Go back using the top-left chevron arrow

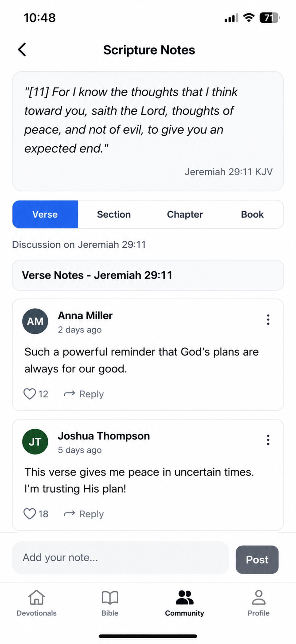pyautogui.click(x=22, y=49)
